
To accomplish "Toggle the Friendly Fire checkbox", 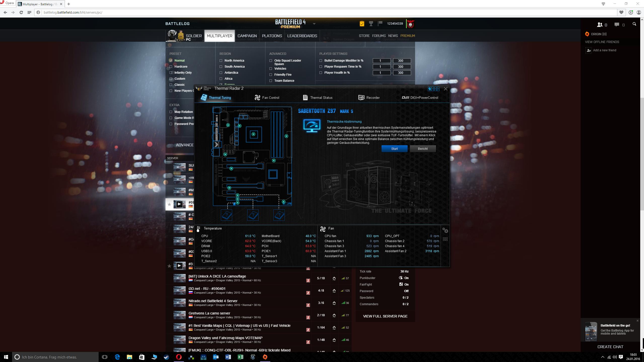I will tap(271, 75).
